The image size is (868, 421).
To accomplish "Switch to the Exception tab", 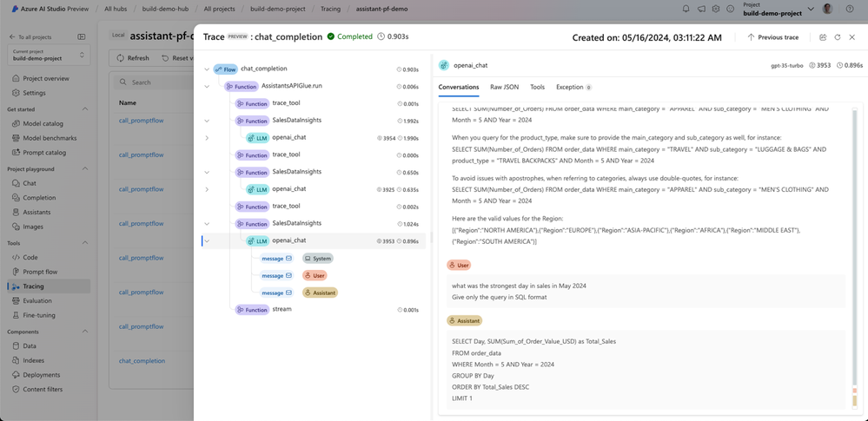I will click(x=574, y=88).
